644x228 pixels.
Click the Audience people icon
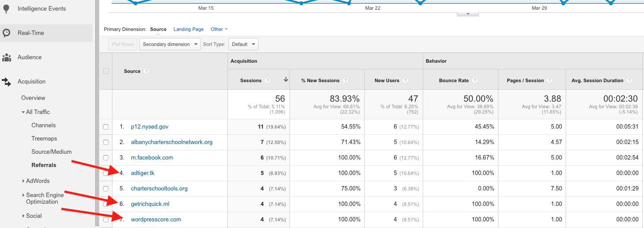[x=7, y=57]
